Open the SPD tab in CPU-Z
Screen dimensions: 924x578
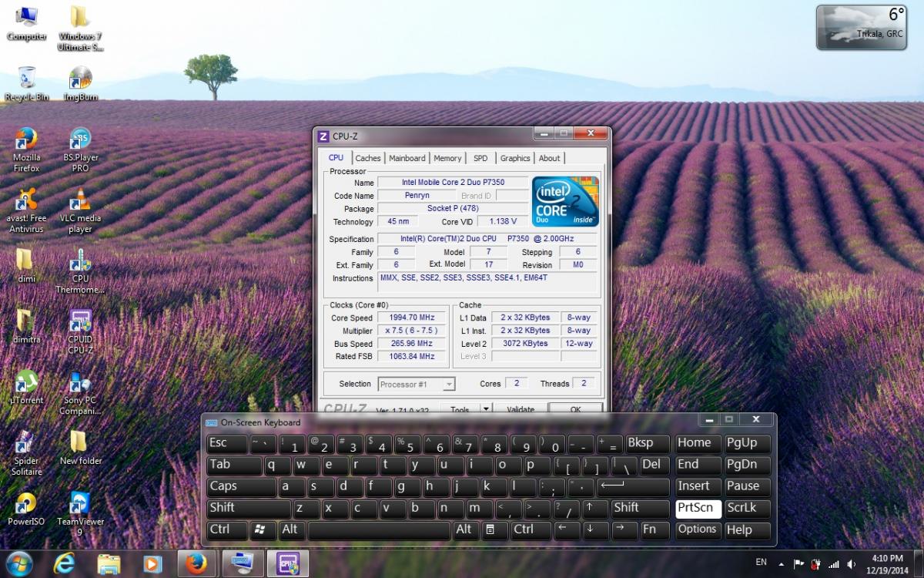480,158
